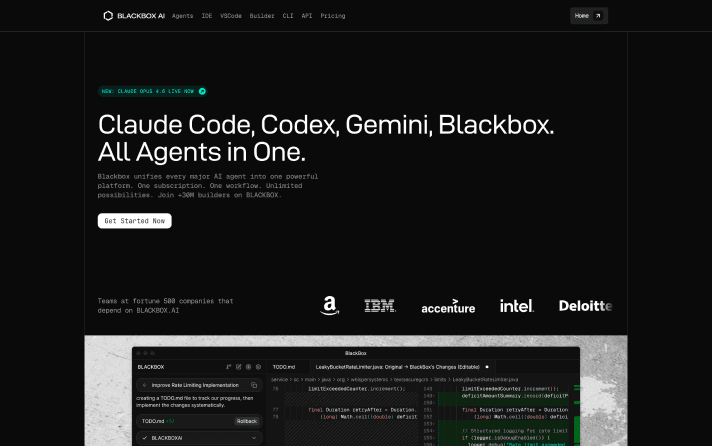Open the IDE nav item
712x446 pixels.
(x=207, y=16)
